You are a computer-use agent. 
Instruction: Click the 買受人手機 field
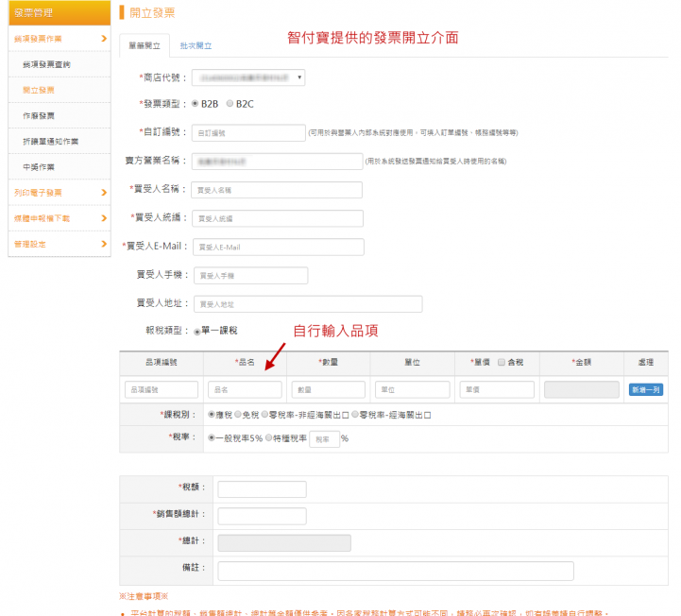[x=251, y=276]
